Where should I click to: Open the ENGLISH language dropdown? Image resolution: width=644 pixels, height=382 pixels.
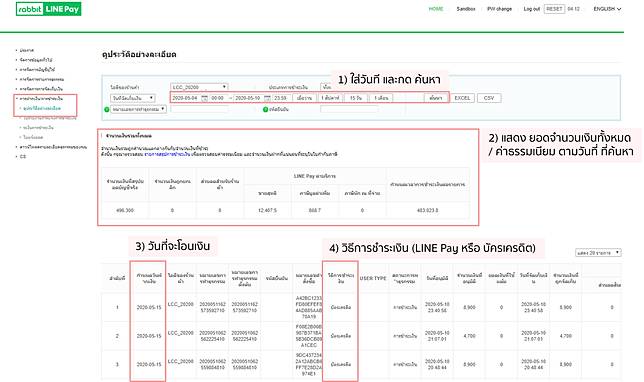607,9
